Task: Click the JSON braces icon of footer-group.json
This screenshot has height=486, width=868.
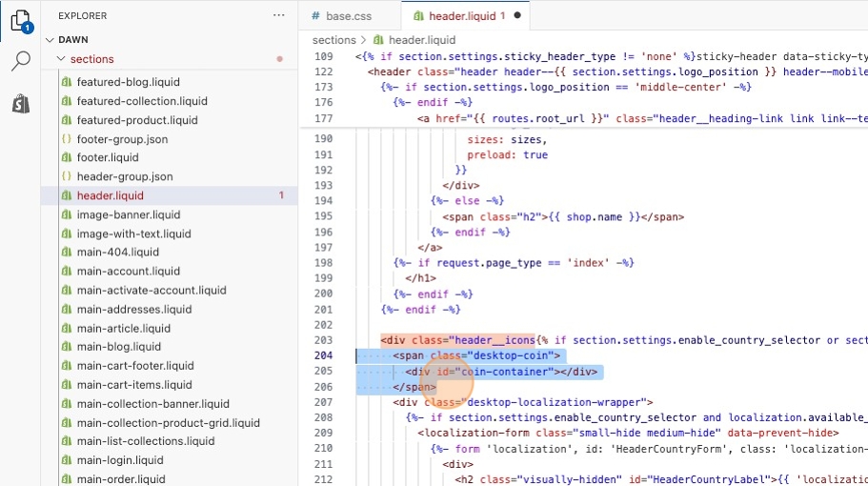Action: click(x=67, y=139)
